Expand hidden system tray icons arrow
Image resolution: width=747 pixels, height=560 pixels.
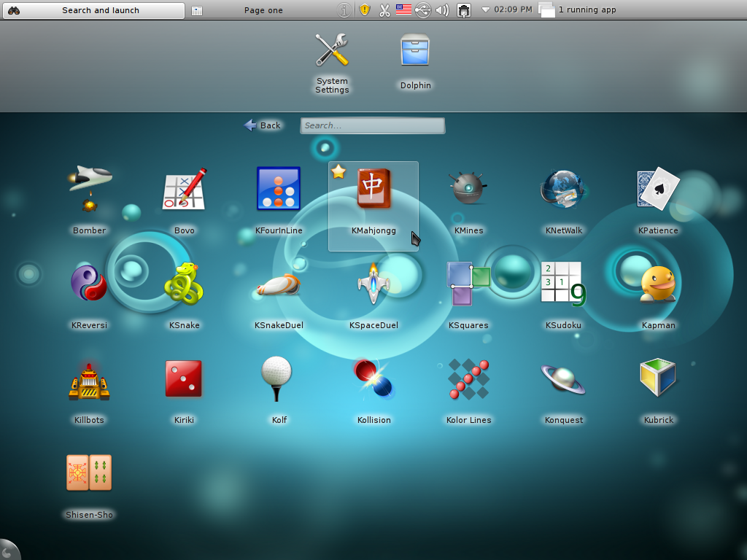click(486, 10)
